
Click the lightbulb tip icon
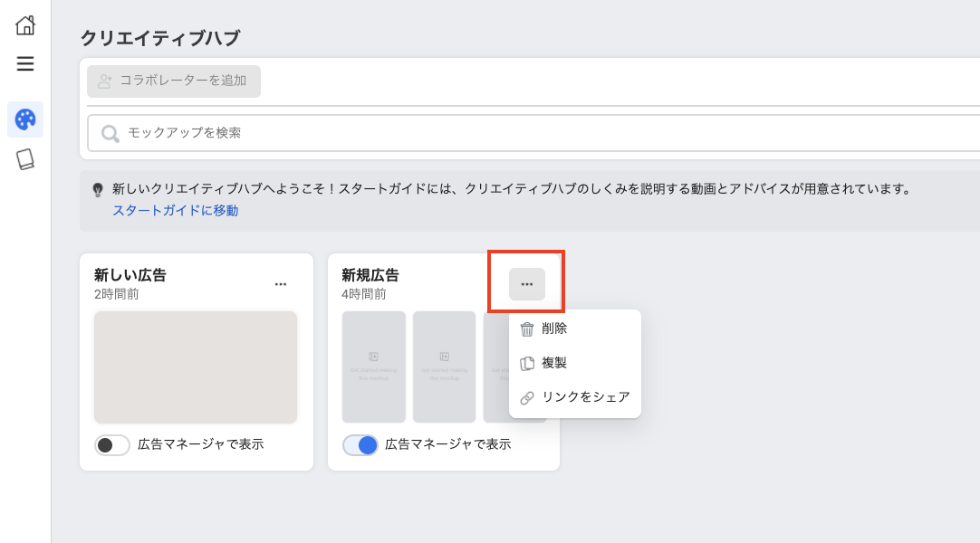click(x=98, y=190)
